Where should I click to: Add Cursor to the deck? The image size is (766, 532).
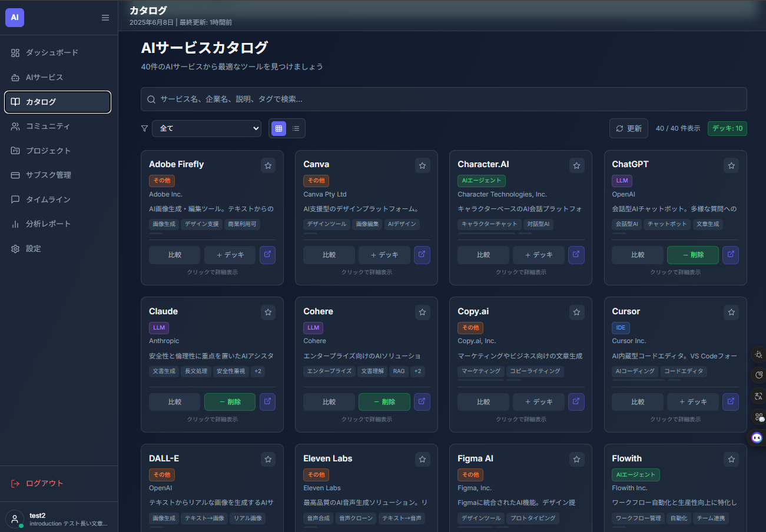point(693,402)
